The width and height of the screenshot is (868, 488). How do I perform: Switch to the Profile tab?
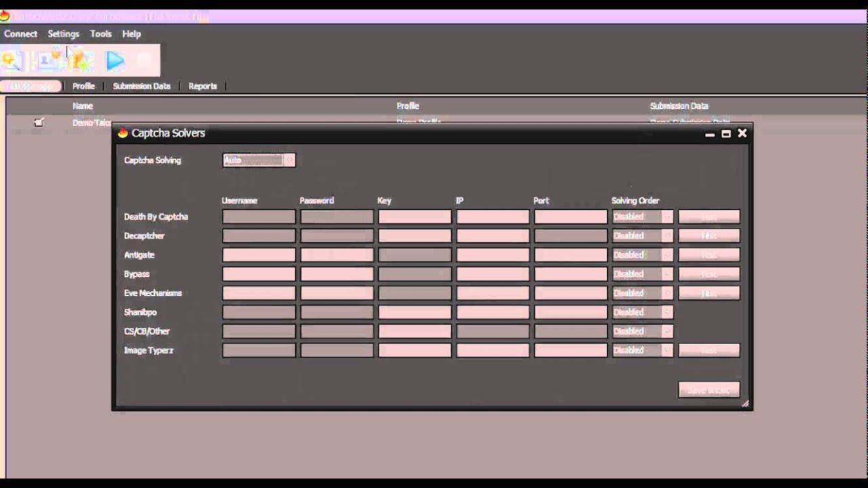83,86
